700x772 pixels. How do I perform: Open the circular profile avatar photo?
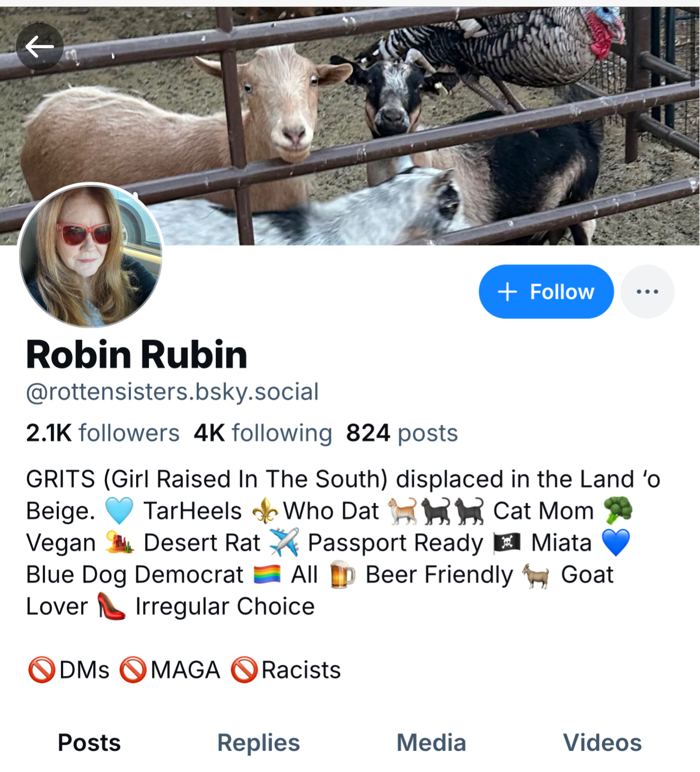[91, 255]
